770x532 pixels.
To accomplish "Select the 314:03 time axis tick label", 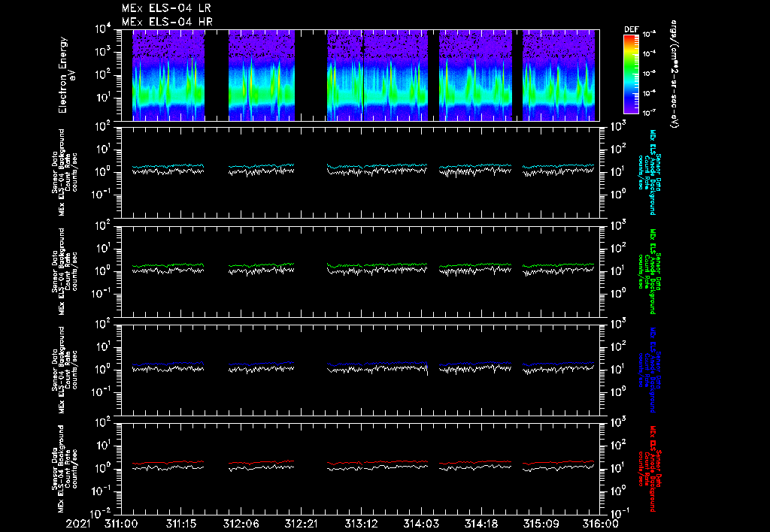I will (421, 523).
